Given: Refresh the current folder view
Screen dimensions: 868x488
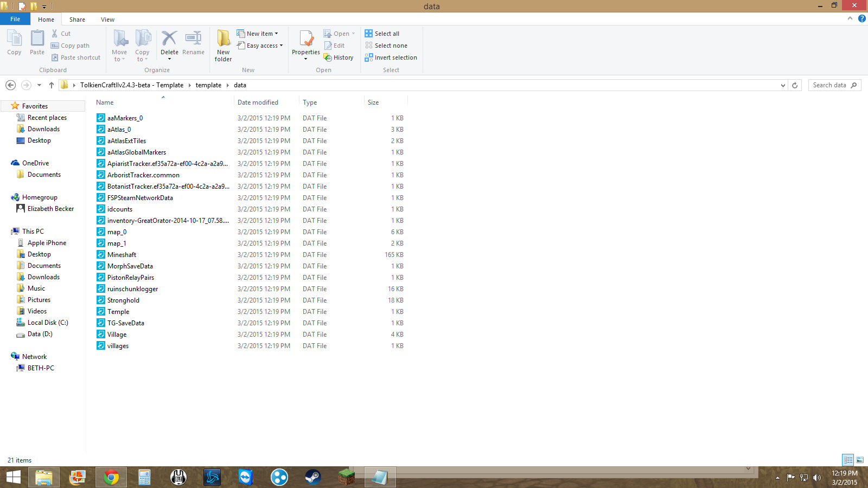Looking at the screenshot, I should [795, 85].
